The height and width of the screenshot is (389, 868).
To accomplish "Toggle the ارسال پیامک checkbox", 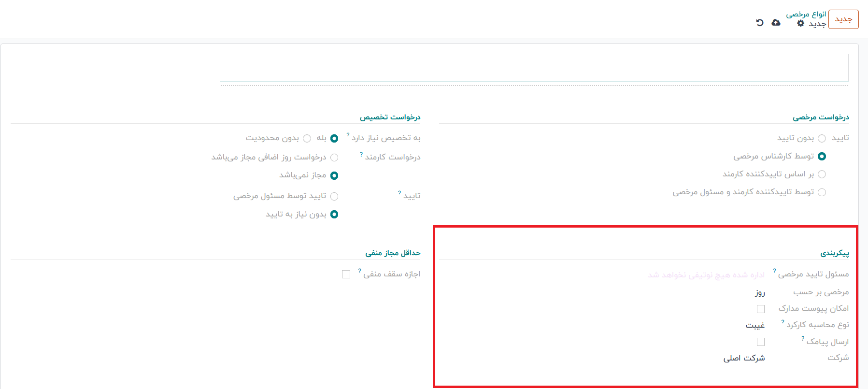I will tap(761, 342).
